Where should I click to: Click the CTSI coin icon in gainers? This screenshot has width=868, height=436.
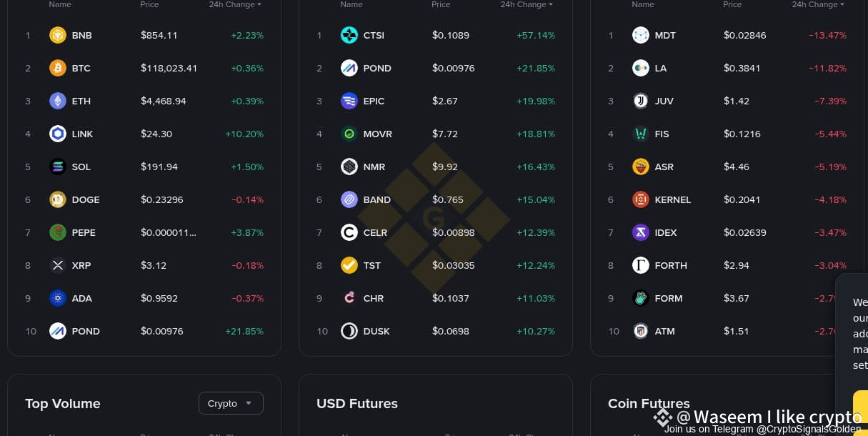pyautogui.click(x=349, y=35)
